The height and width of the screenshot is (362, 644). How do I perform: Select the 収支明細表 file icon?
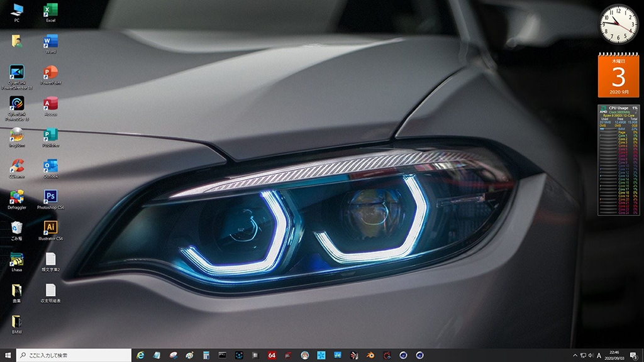pyautogui.click(x=50, y=293)
